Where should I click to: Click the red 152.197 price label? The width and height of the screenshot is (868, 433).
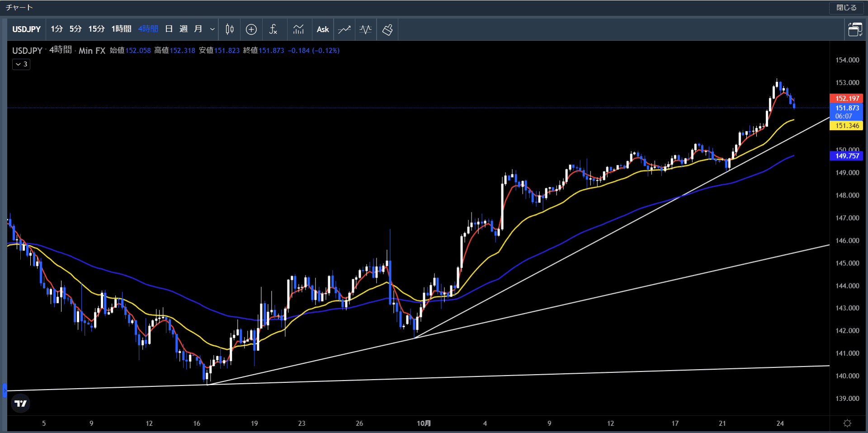pyautogui.click(x=846, y=98)
